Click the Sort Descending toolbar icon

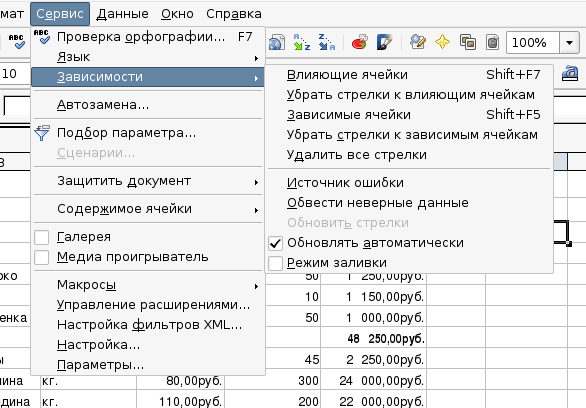pyautogui.click(x=327, y=42)
